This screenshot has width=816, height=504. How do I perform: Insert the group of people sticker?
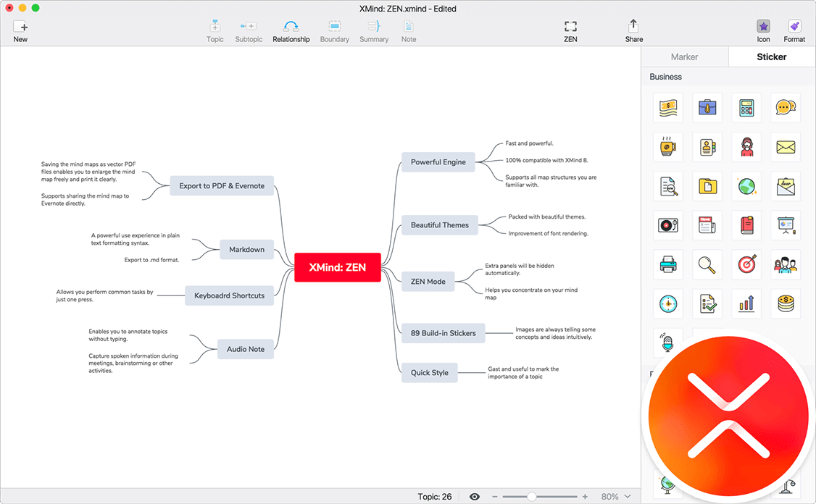coord(786,264)
